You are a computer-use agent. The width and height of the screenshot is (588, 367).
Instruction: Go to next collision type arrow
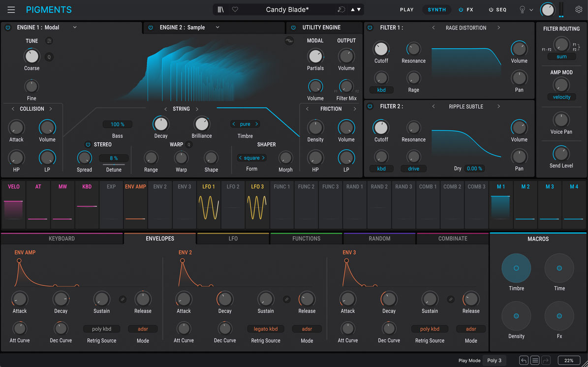tap(51, 109)
